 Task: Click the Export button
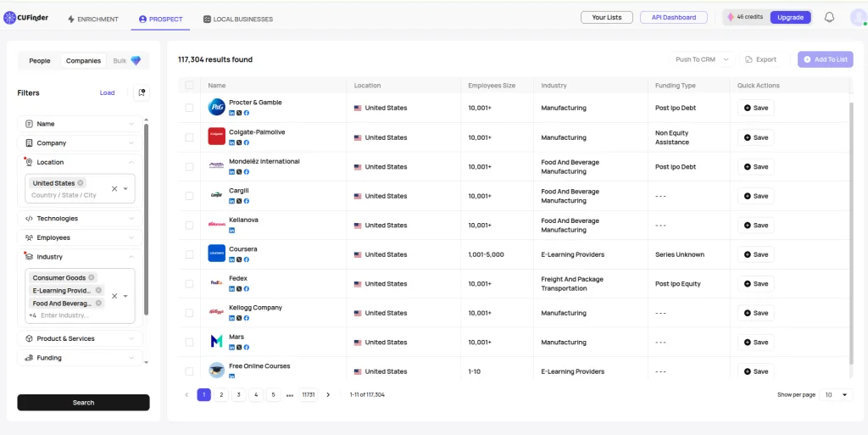(x=761, y=59)
